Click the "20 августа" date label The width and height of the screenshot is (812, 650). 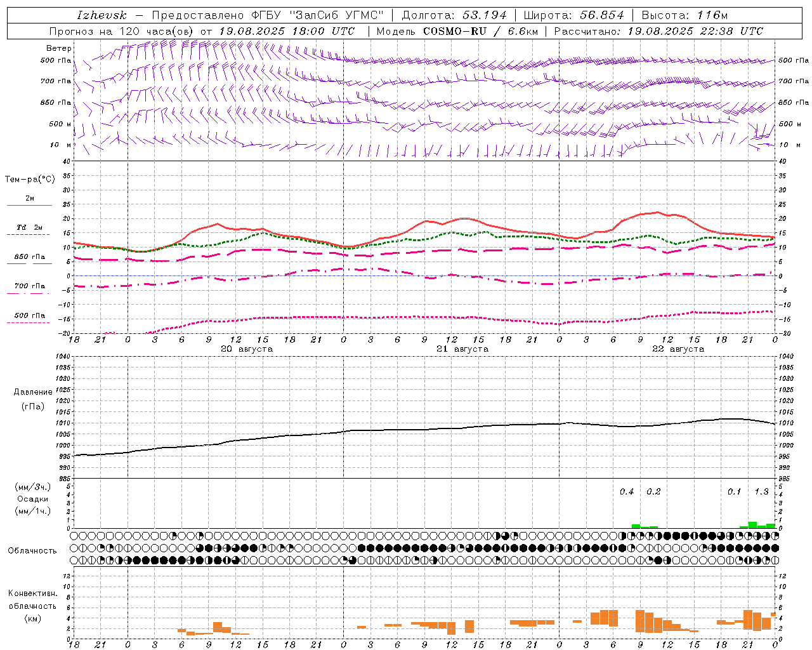point(247,349)
